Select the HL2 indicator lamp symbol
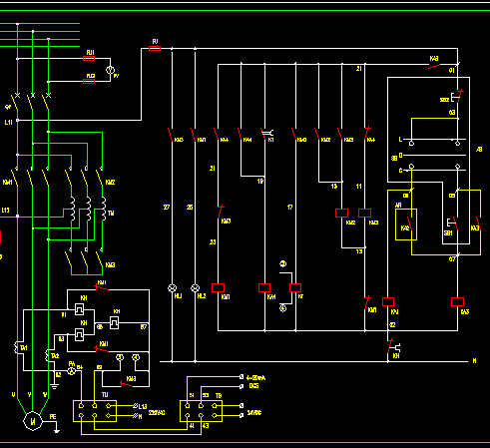 (x=195, y=288)
